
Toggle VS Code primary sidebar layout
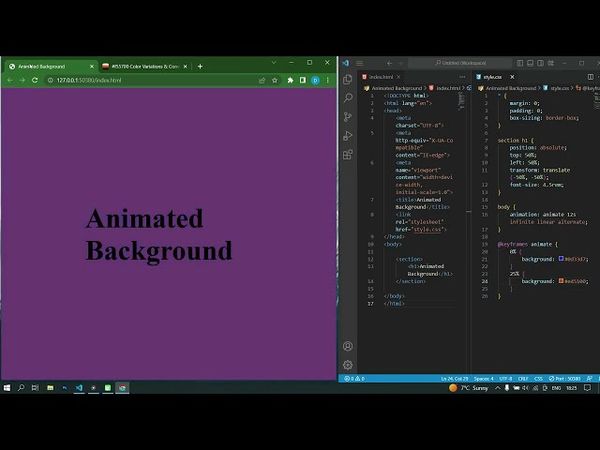(x=520, y=63)
